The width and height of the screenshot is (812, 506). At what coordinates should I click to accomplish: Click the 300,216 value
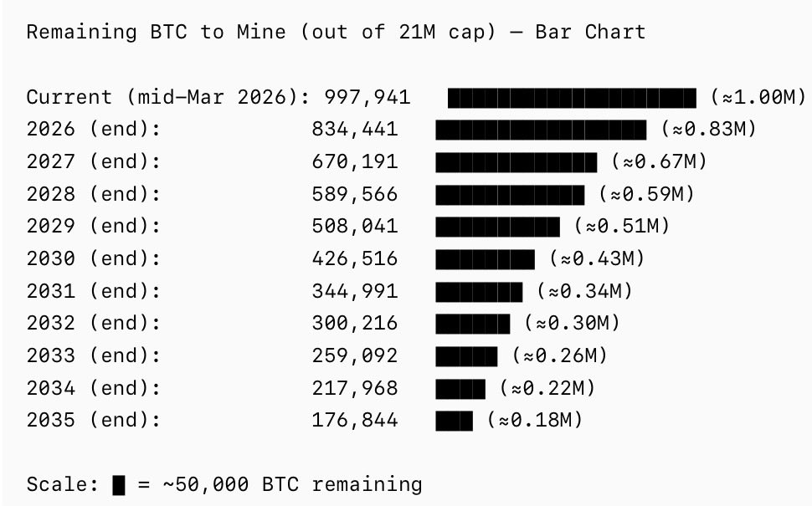[x=354, y=323]
